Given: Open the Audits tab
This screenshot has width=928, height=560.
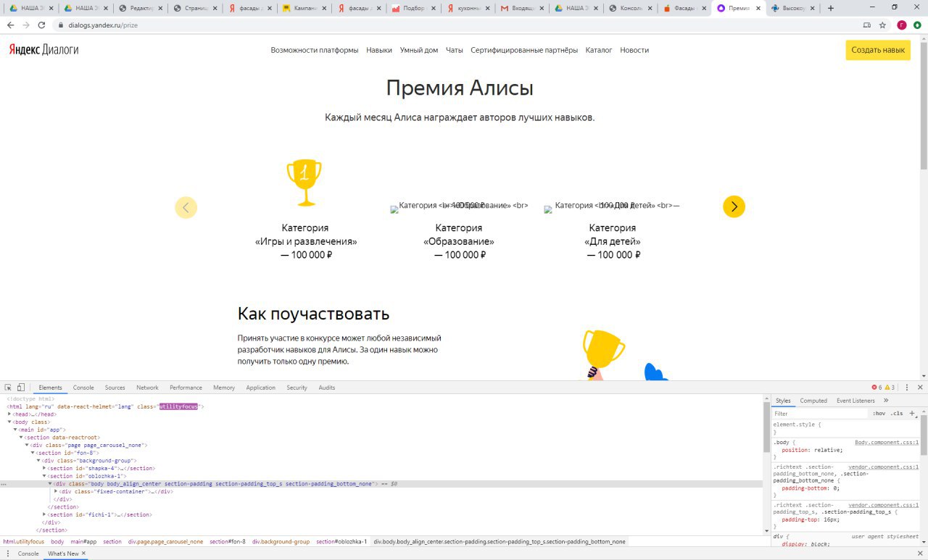Looking at the screenshot, I should pos(327,388).
